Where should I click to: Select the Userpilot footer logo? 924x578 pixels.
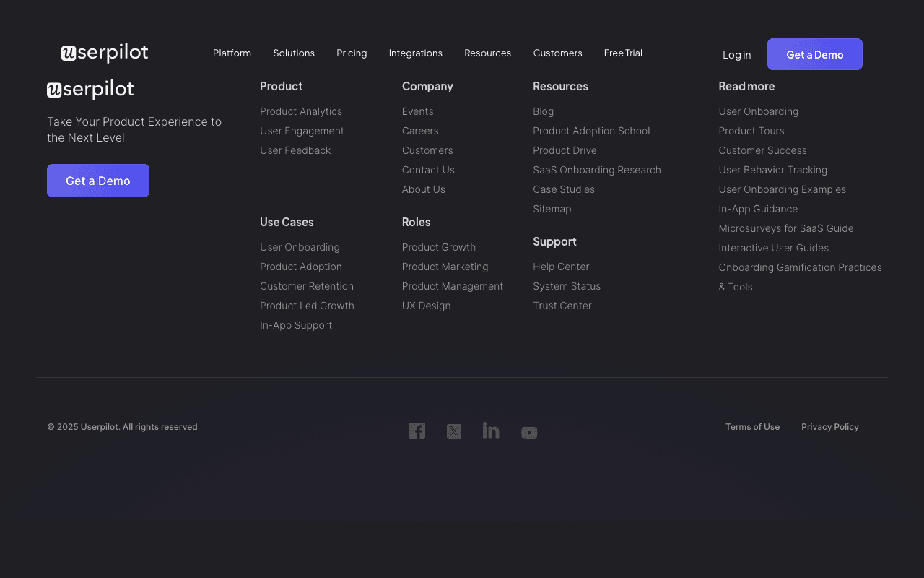[90, 90]
